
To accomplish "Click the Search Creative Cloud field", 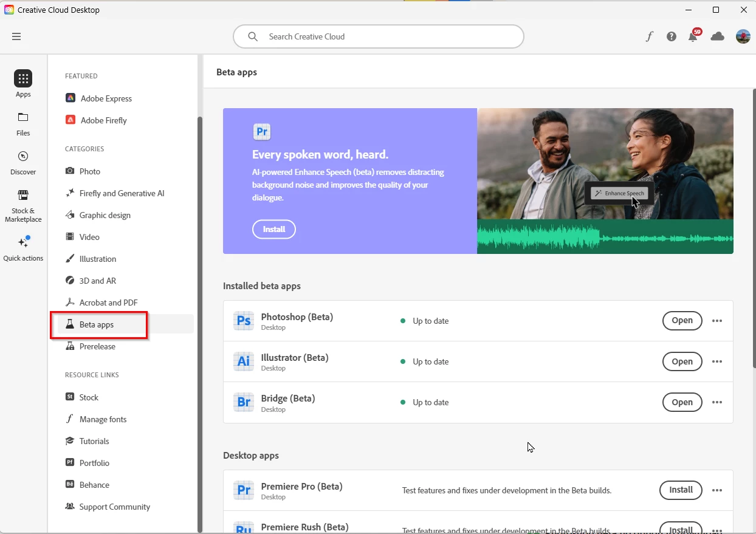I will [x=379, y=36].
